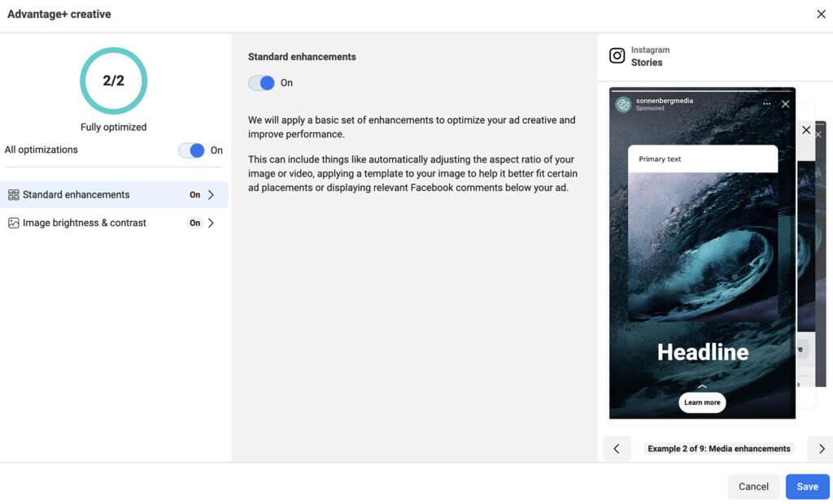Toggle the All optimizations switch
Image resolution: width=833 pixels, height=504 pixels.
click(x=192, y=150)
